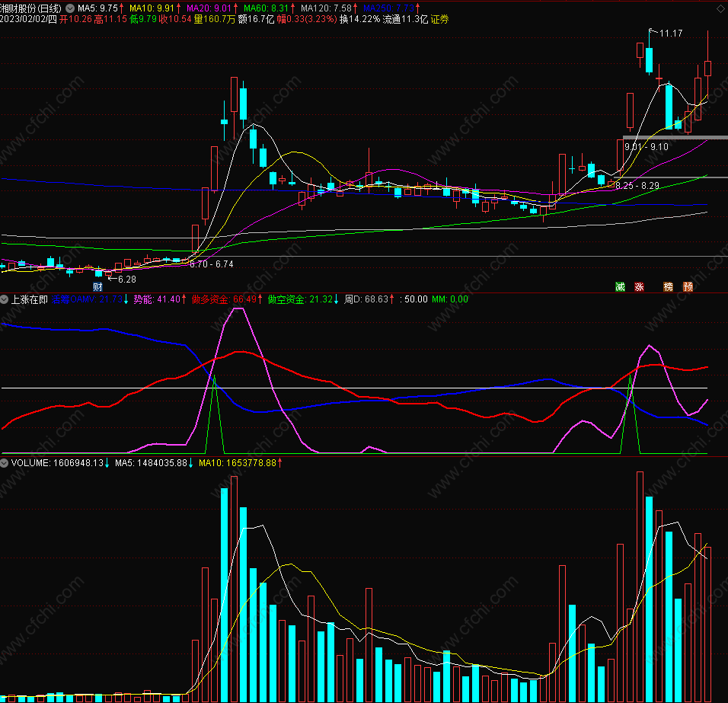Click the float value 流通11.3亿
This screenshot has height=703, width=728.
(405, 20)
